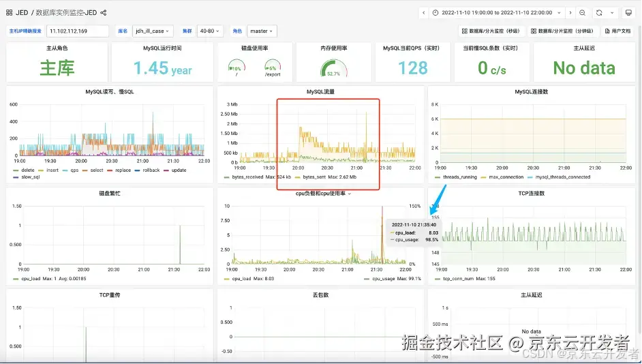Open the TCP重传 panel title menu

click(109, 294)
